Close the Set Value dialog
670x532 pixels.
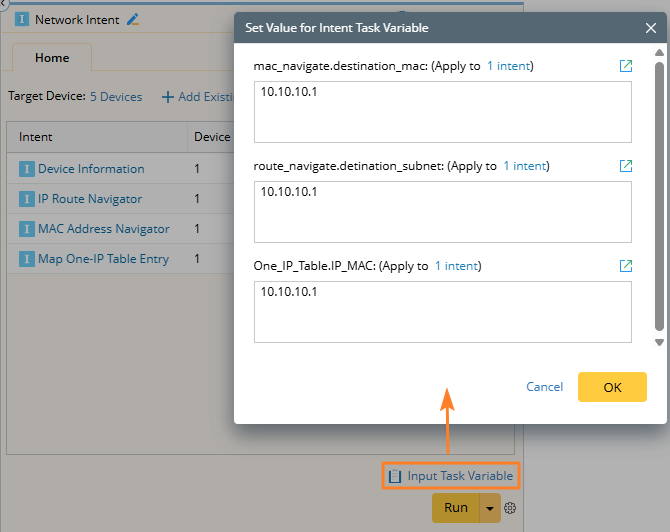[x=651, y=28]
